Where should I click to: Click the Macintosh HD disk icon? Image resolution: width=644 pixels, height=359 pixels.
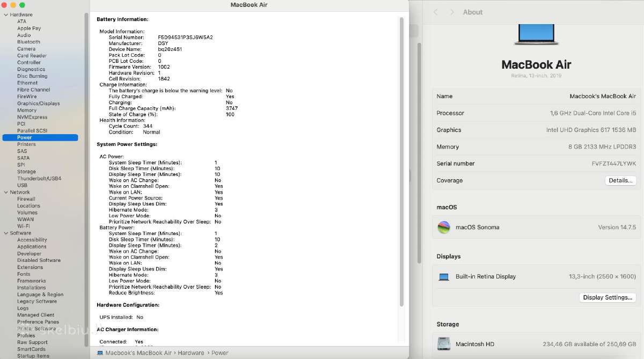[x=444, y=343]
